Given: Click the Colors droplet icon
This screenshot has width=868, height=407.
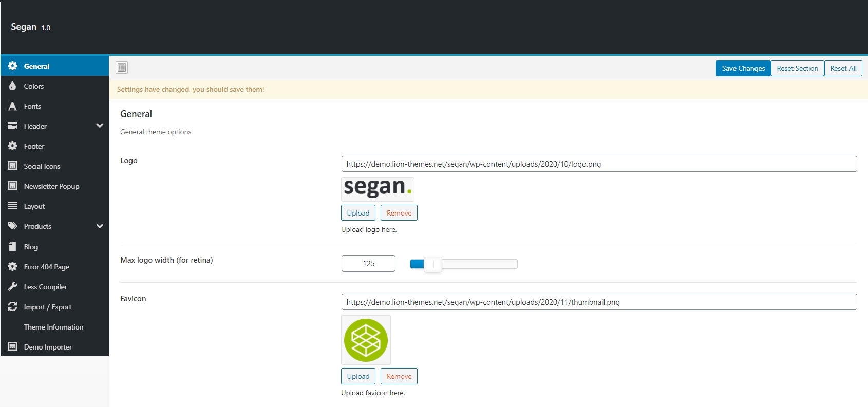Looking at the screenshot, I should tap(12, 86).
